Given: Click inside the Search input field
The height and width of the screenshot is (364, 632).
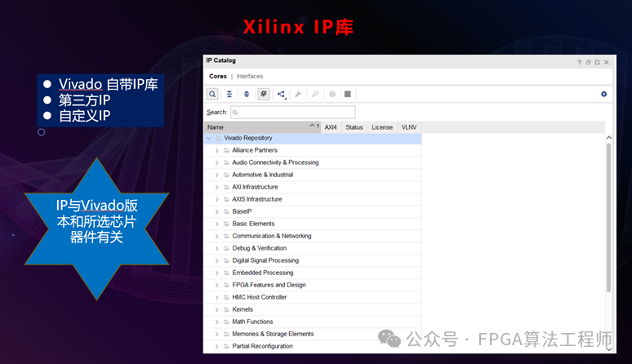Looking at the screenshot, I should pos(292,113).
